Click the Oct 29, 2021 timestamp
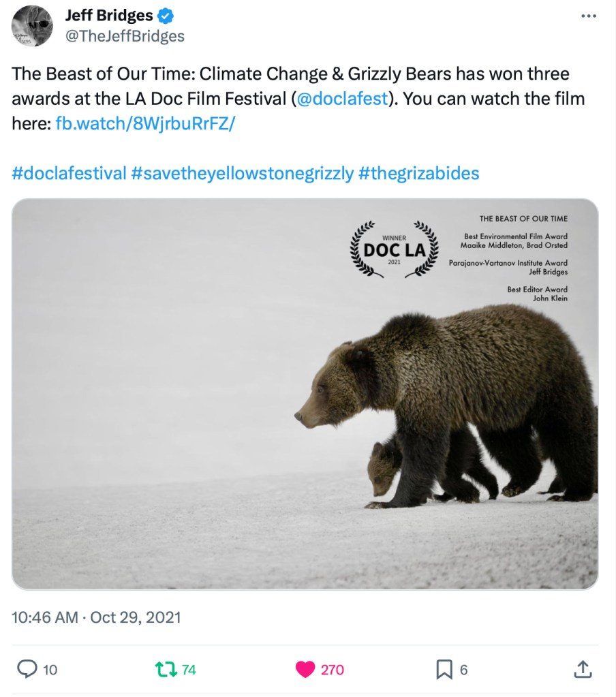 point(136,617)
